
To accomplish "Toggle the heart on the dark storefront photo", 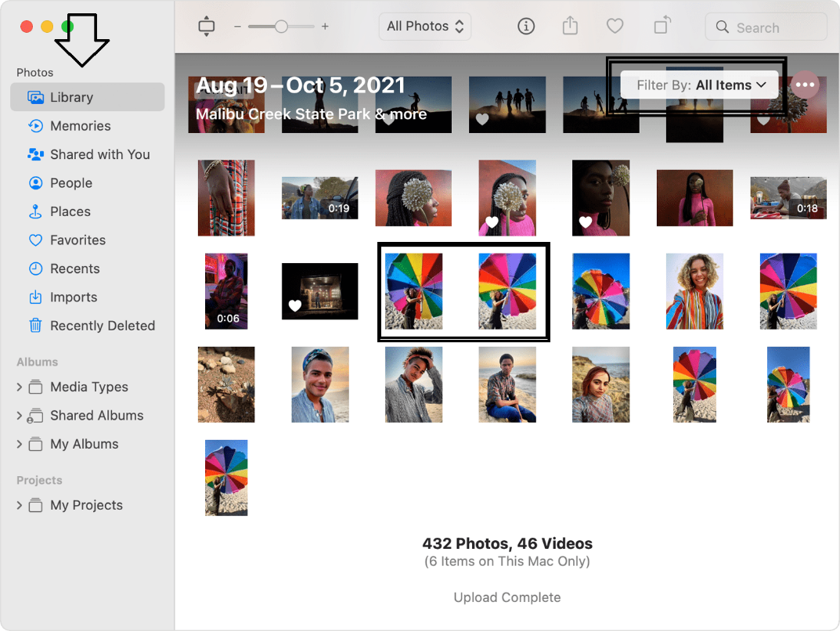I will (x=295, y=307).
